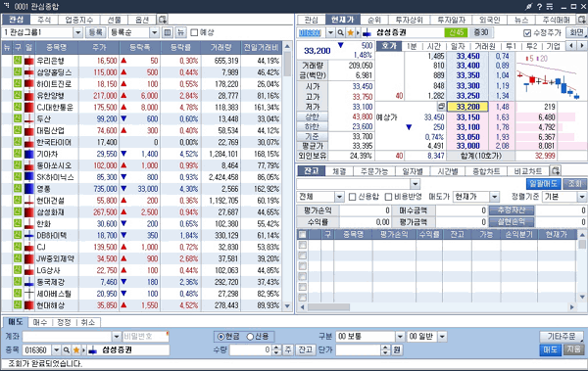Open help with the question mark icon

539,7
